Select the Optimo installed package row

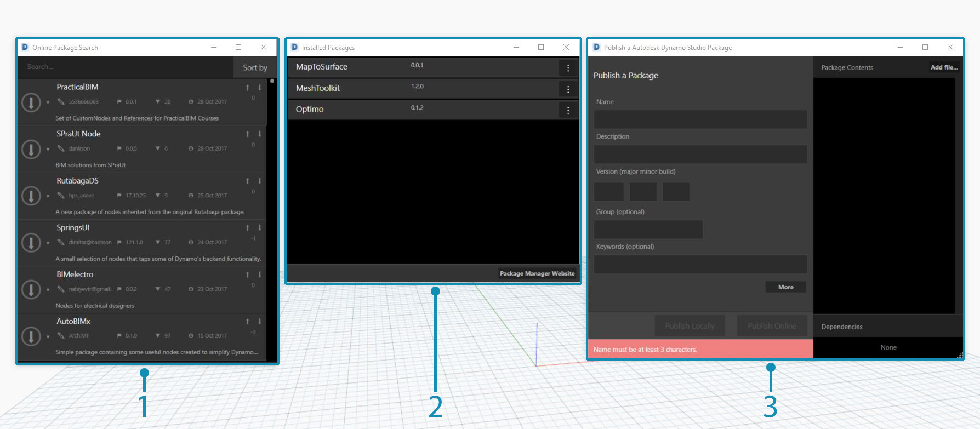pyautogui.click(x=433, y=110)
